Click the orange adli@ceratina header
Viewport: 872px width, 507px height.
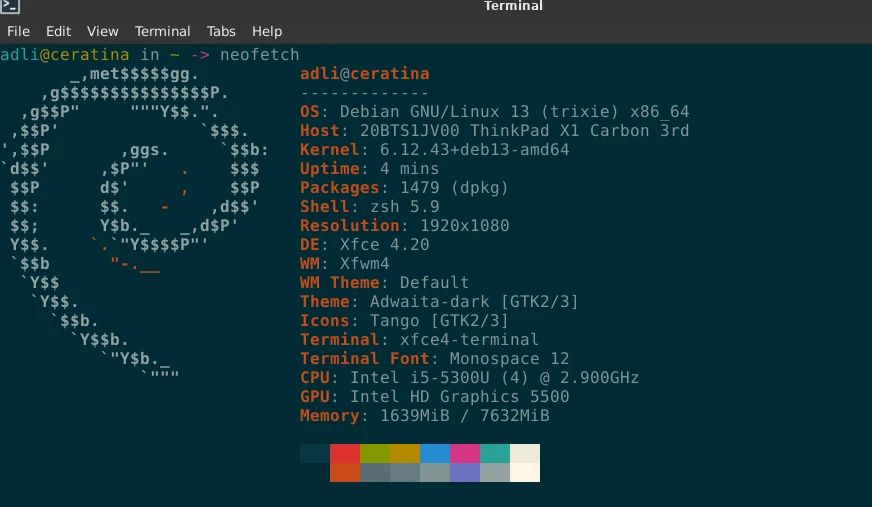tap(365, 73)
